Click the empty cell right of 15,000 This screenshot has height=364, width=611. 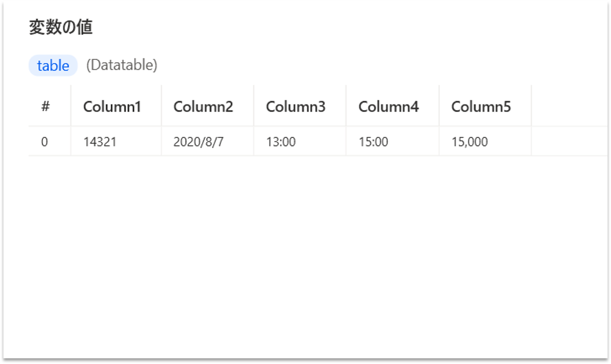tap(568, 142)
